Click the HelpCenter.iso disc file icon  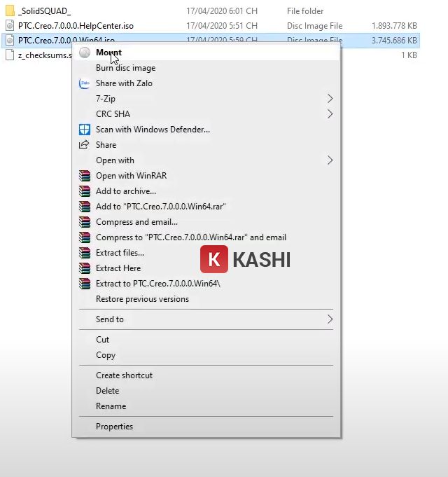pyautogui.click(x=10, y=25)
